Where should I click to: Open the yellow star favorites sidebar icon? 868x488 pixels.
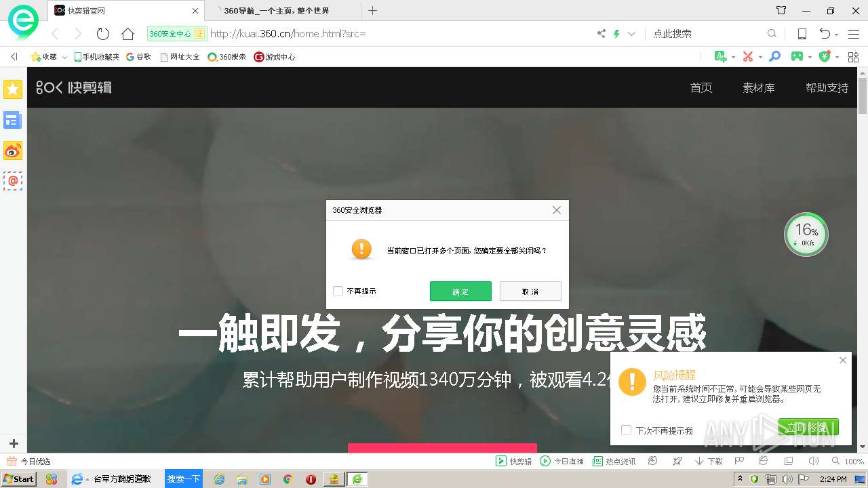[13, 89]
